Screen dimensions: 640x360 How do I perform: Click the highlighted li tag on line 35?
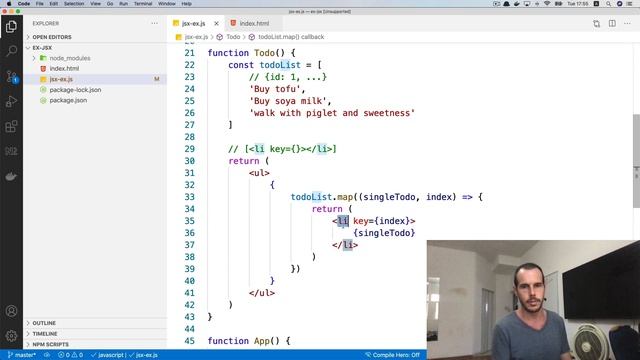point(343,221)
